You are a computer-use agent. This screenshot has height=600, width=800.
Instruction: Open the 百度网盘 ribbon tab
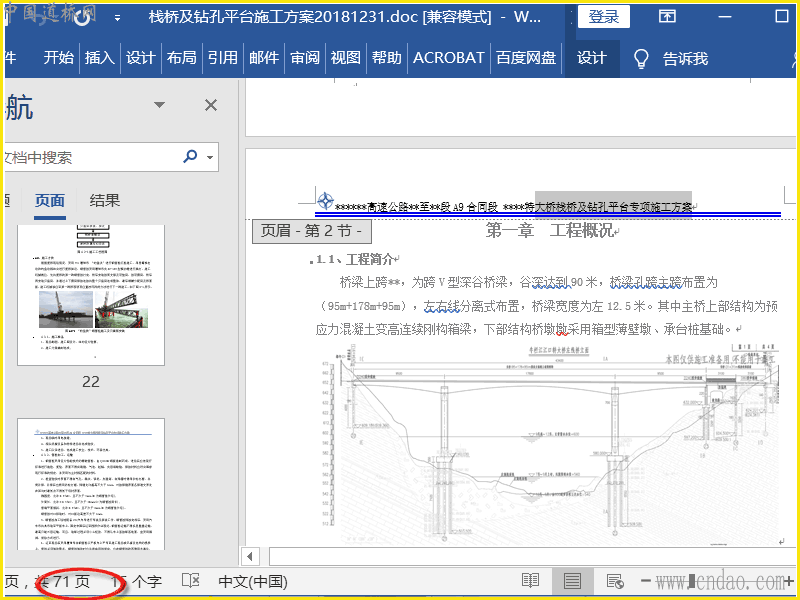point(526,58)
